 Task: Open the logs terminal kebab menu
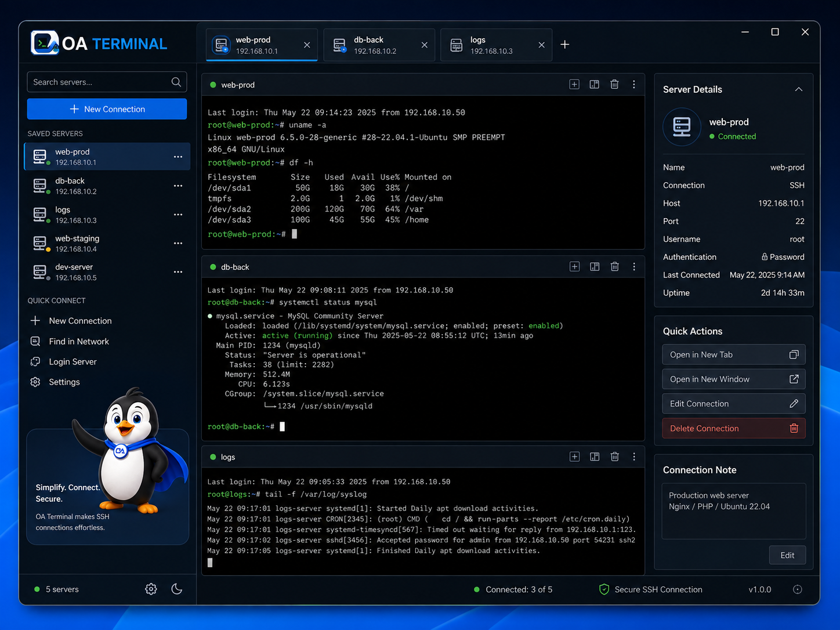click(x=634, y=457)
